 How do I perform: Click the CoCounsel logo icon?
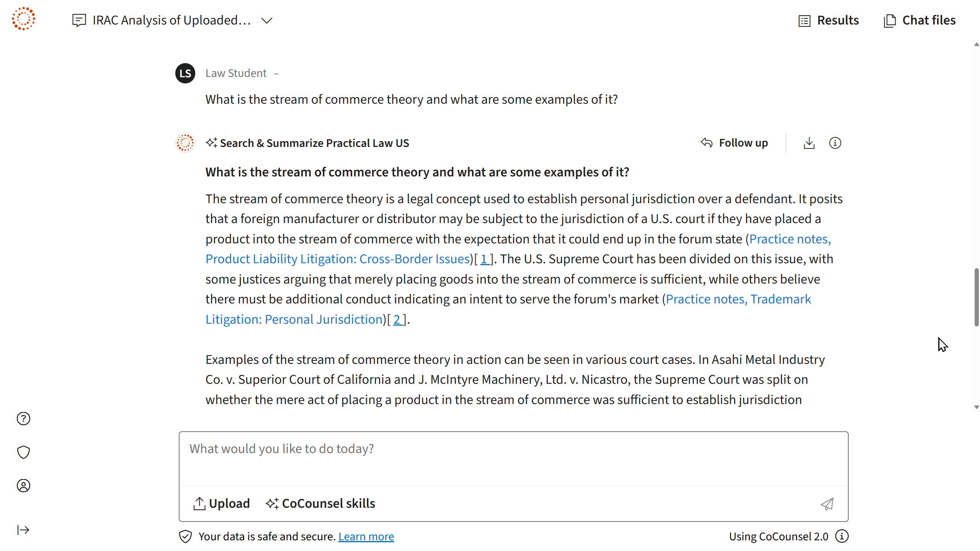pyautogui.click(x=23, y=19)
